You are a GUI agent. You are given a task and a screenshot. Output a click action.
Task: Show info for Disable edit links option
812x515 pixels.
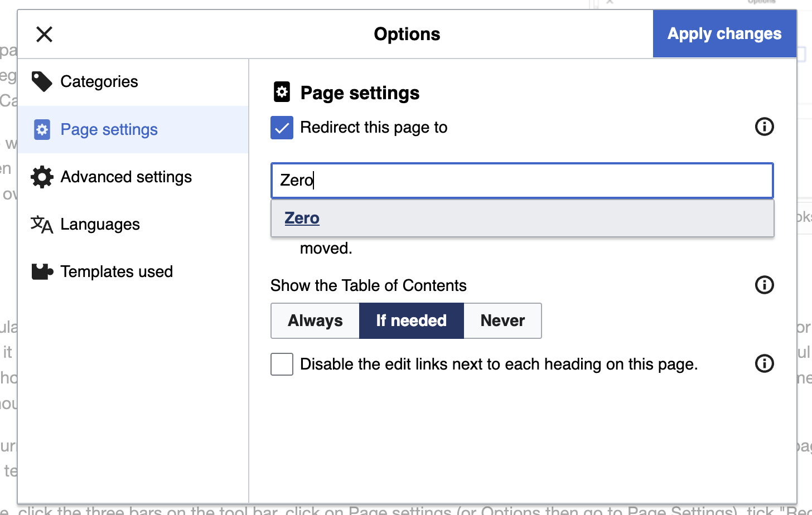click(764, 364)
